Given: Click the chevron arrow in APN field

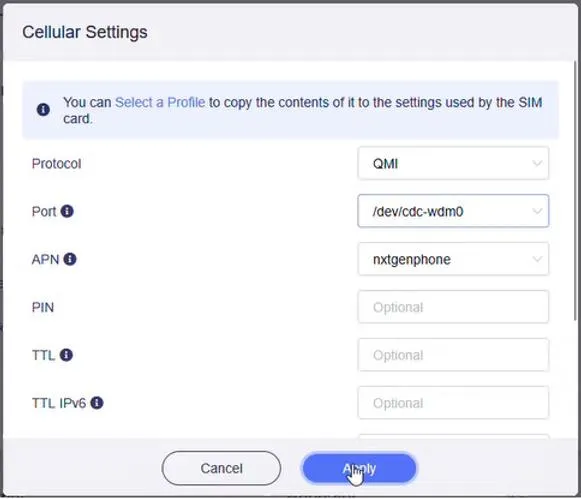Looking at the screenshot, I should tap(537, 259).
